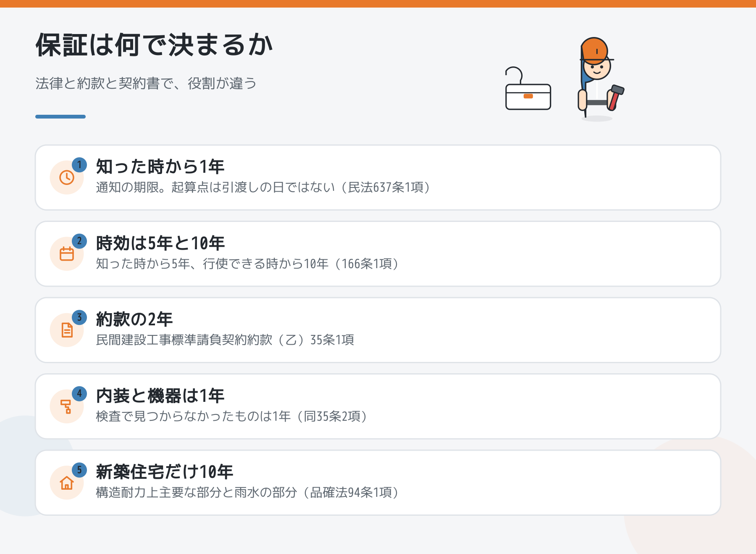Click the heading 内装と機器は1年
This screenshot has width=756, height=554.
click(x=160, y=396)
